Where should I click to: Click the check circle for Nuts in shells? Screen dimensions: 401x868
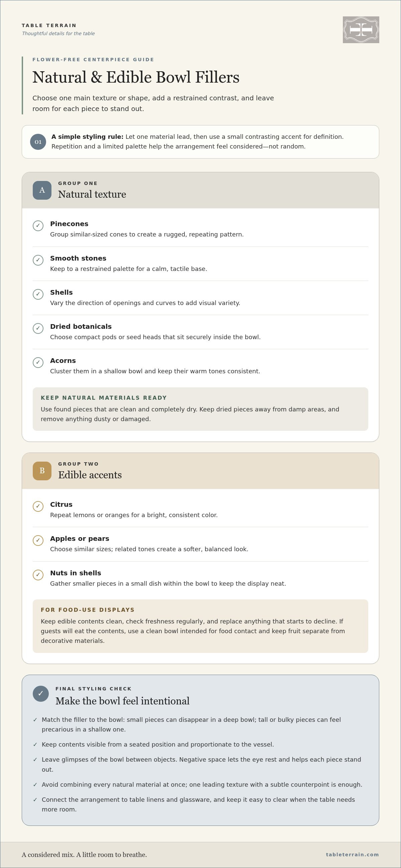(38, 575)
